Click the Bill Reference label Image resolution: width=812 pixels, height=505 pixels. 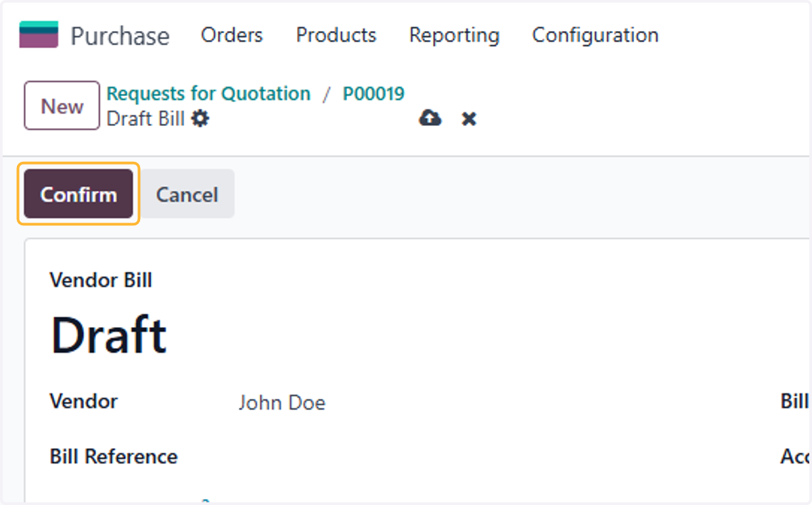(114, 456)
